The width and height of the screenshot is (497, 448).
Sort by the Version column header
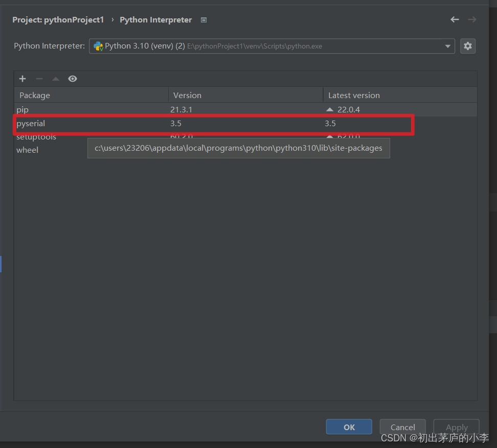(245, 95)
